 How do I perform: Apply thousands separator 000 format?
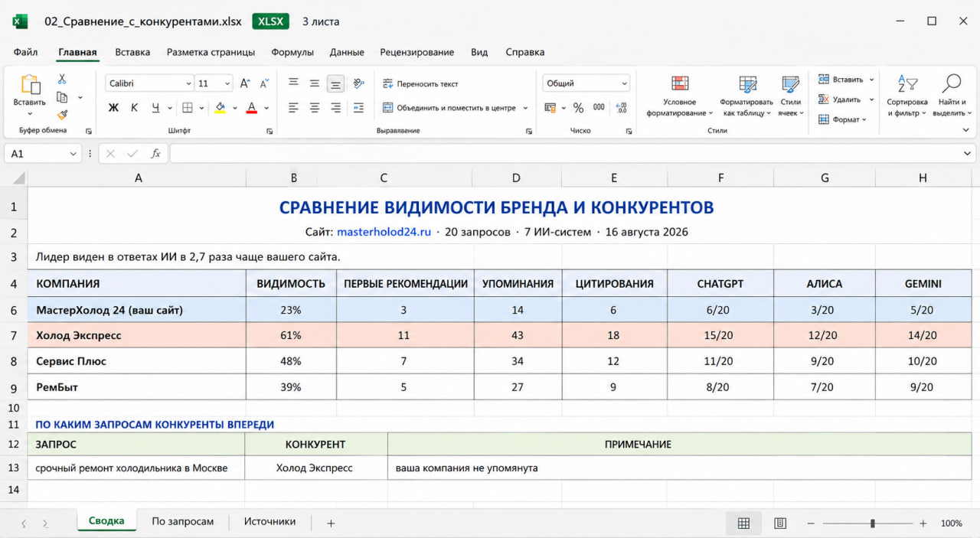click(599, 108)
